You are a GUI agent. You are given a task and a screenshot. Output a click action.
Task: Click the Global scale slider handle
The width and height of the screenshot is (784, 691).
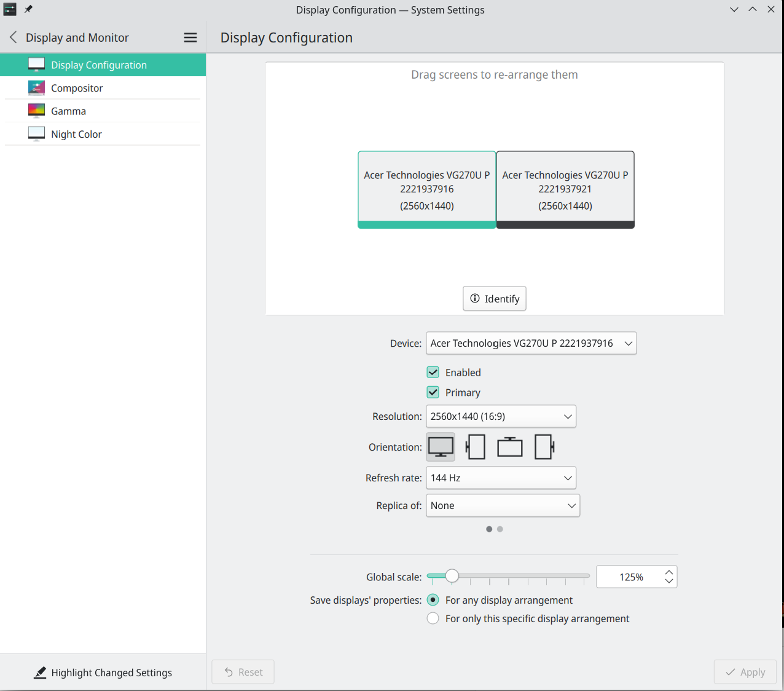[452, 576]
